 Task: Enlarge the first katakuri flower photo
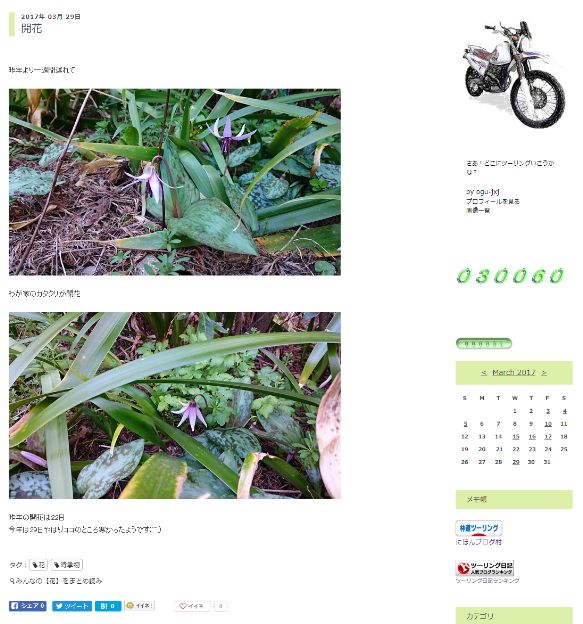click(175, 182)
